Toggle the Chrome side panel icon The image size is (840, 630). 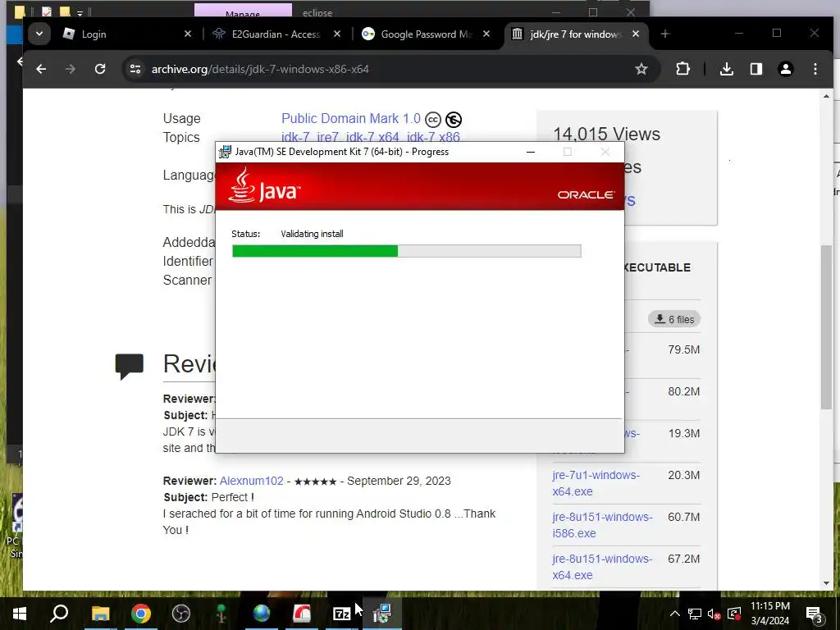[756, 69]
